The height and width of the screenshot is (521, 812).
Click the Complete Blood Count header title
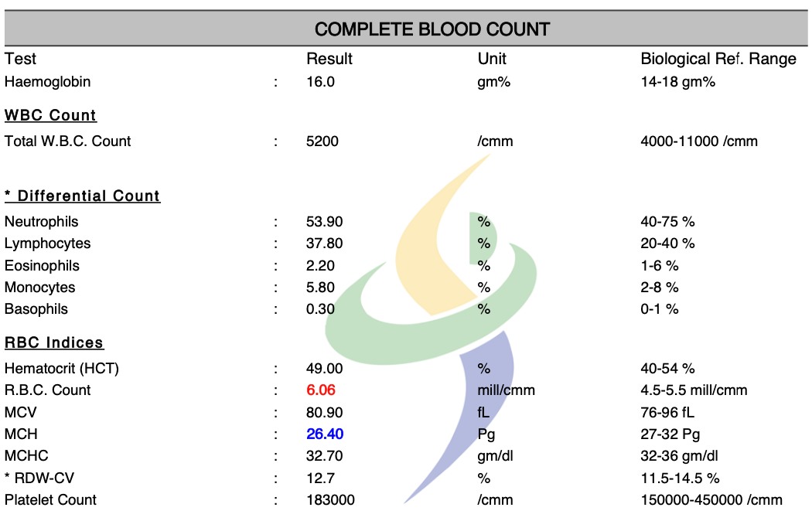click(432, 30)
